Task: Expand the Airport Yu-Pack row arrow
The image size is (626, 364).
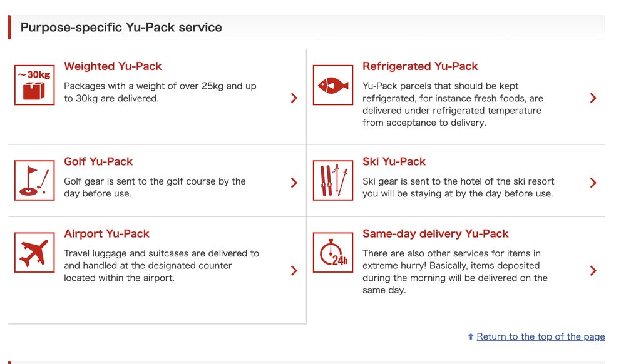Action: coord(294,271)
